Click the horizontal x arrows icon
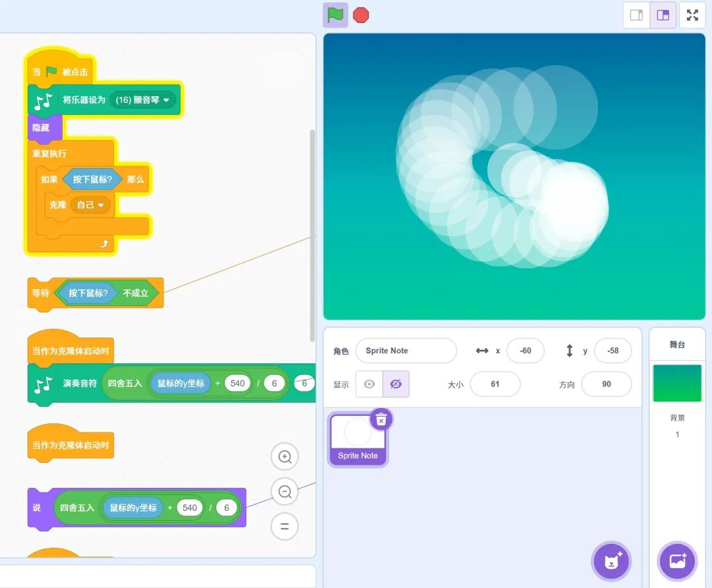Screen dimensions: 712x588 click(x=482, y=351)
